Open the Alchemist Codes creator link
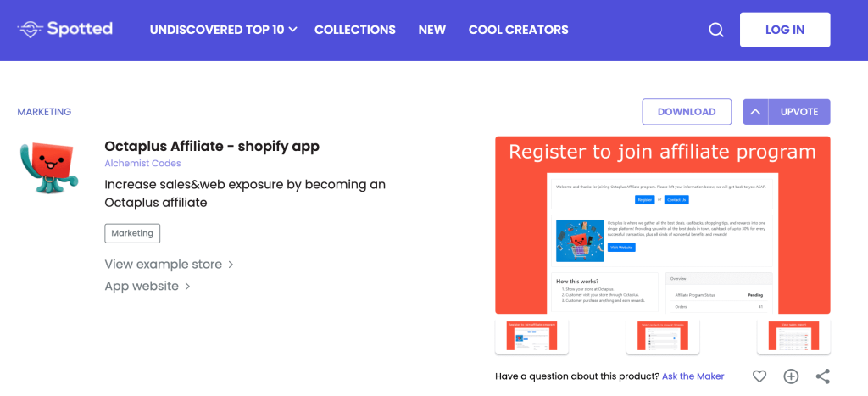Image resolution: width=868 pixels, height=396 pixels. (x=142, y=164)
